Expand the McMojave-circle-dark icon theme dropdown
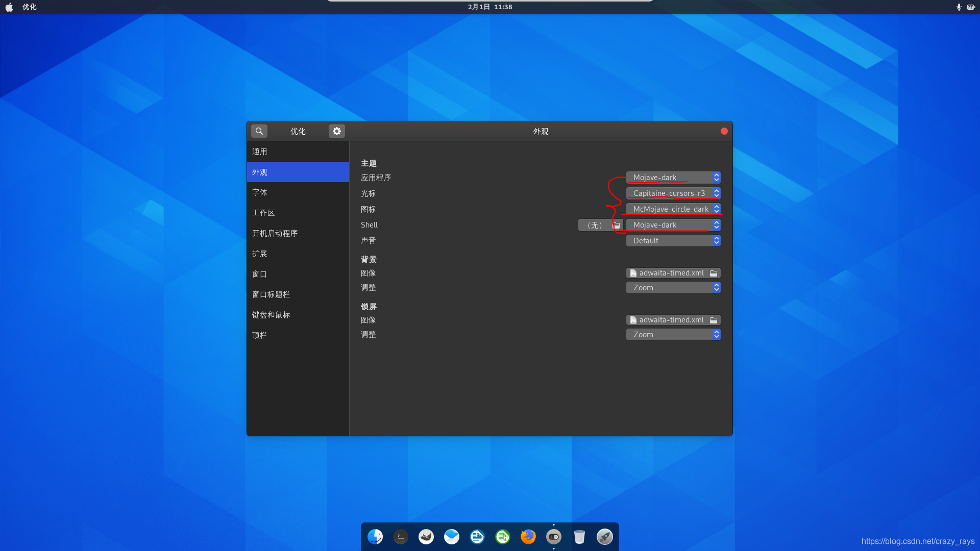This screenshot has height=551, width=980. (673, 209)
